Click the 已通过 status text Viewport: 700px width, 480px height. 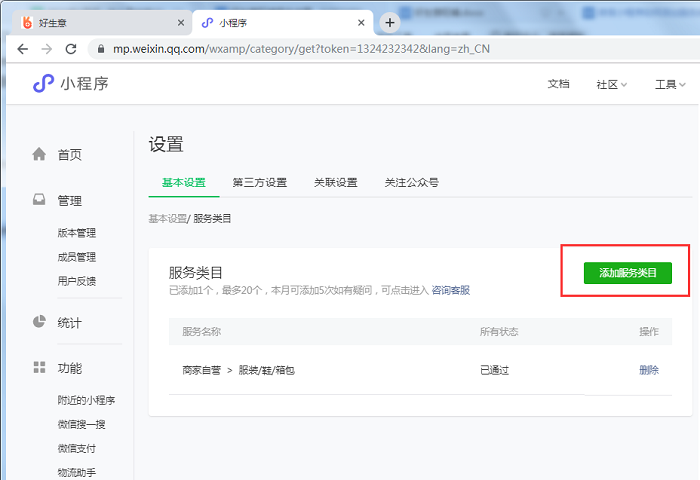tap(495, 370)
